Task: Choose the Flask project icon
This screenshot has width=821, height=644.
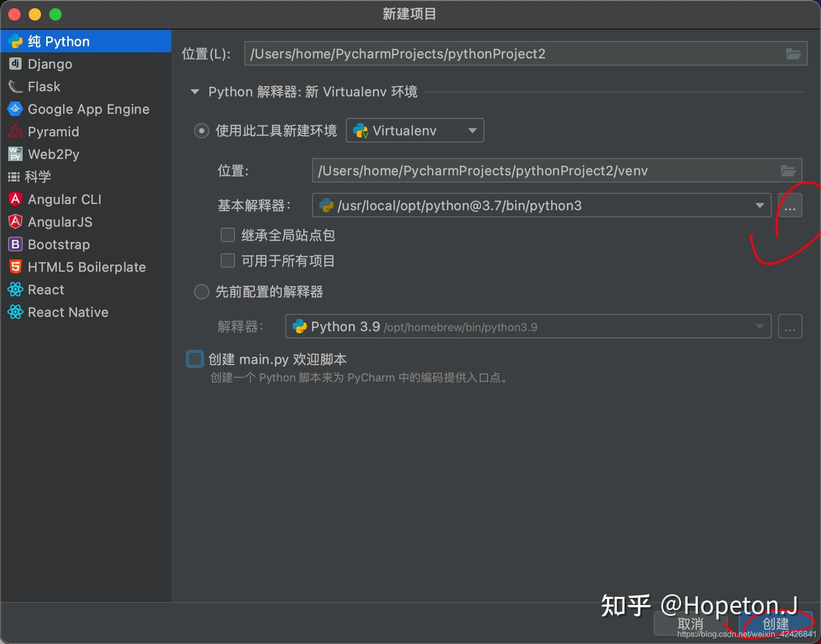Action: point(15,86)
